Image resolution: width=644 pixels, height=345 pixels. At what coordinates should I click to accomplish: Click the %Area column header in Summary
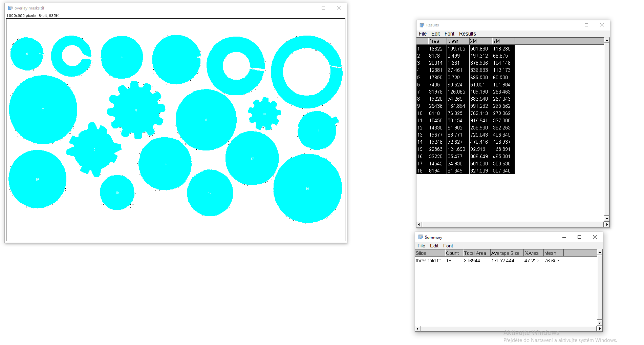[x=533, y=253]
